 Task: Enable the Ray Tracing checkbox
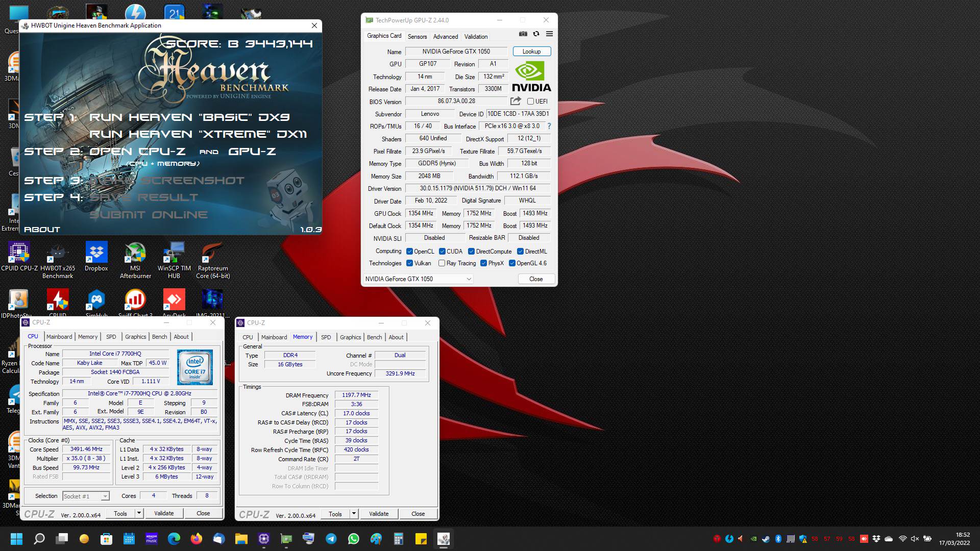coord(442,263)
